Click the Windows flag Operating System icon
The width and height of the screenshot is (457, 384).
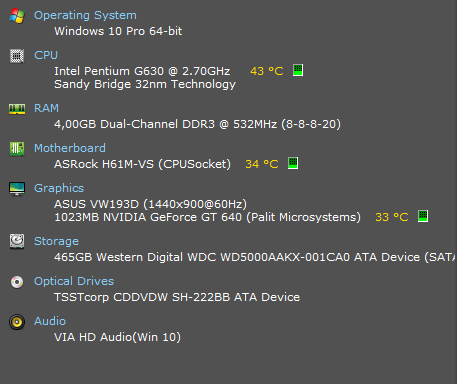(17, 16)
